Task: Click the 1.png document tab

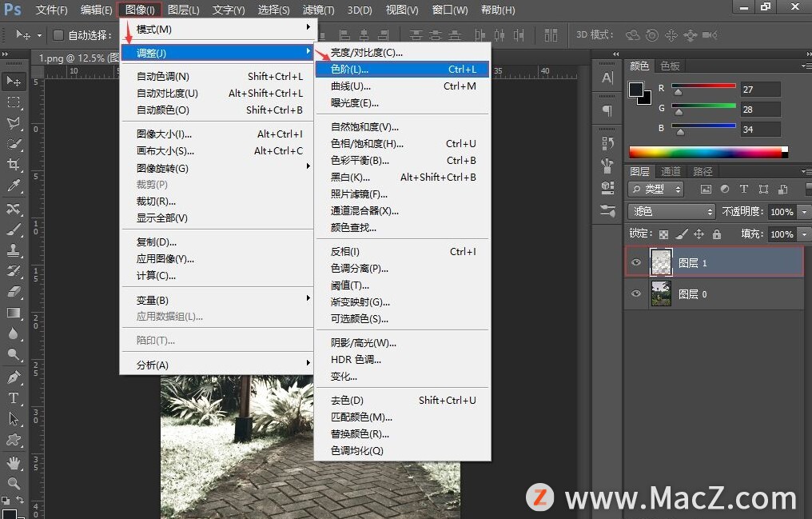Action: pos(77,58)
